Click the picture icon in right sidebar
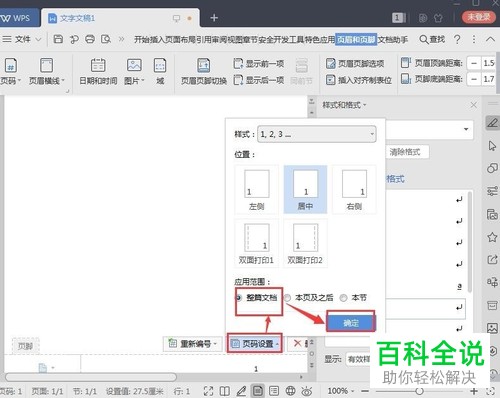Screen dimensions: 500x398 tap(492, 328)
